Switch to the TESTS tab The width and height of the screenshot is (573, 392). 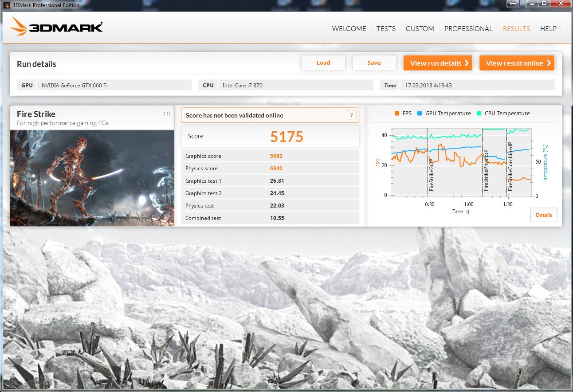click(386, 28)
